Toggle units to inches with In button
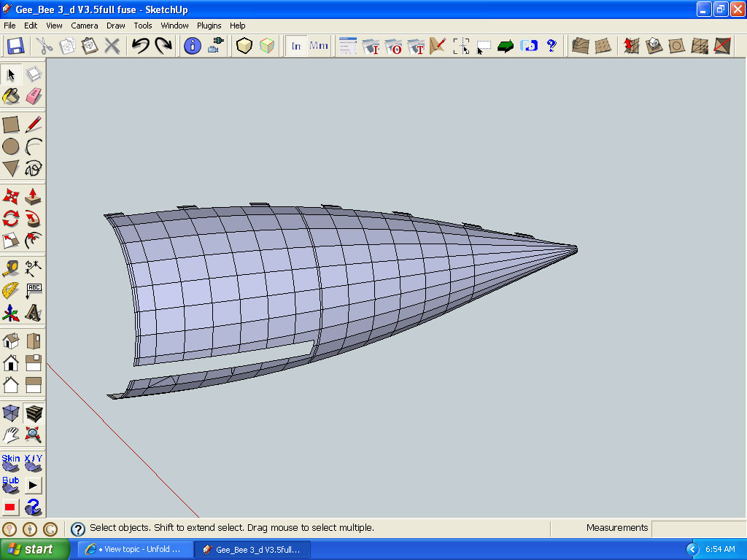The width and height of the screenshot is (747, 560). click(x=296, y=46)
